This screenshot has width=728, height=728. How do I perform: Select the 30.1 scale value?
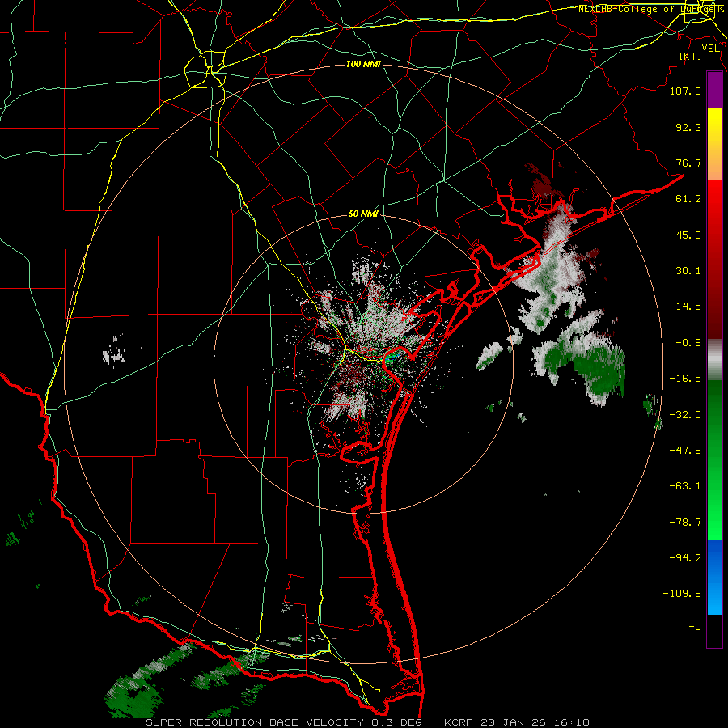point(688,271)
